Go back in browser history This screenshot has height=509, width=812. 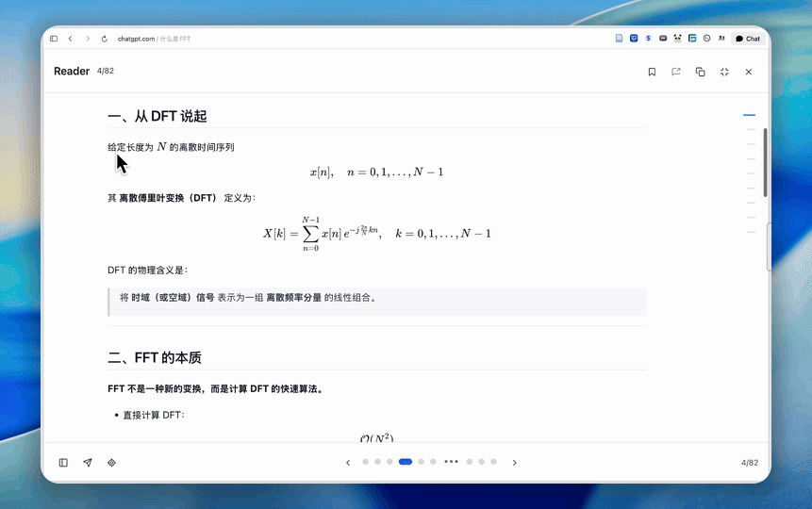[x=71, y=39]
